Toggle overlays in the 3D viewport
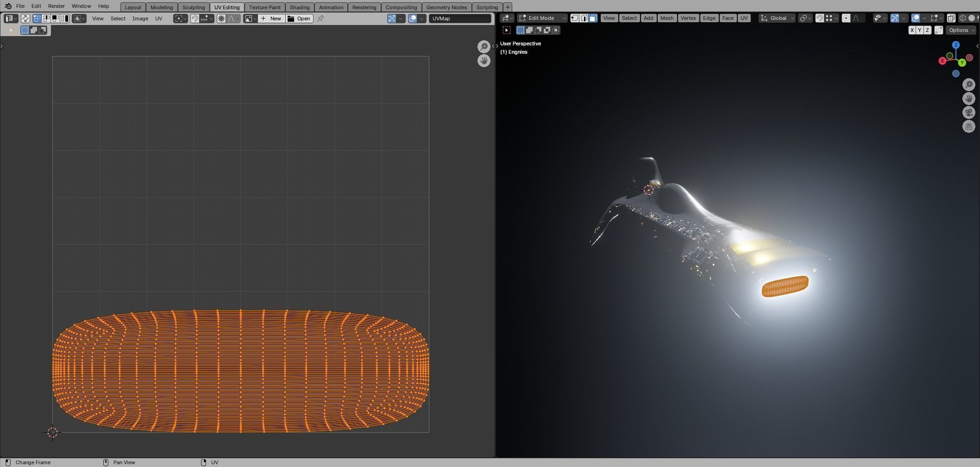The image size is (980, 467). click(x=916, y=18)
